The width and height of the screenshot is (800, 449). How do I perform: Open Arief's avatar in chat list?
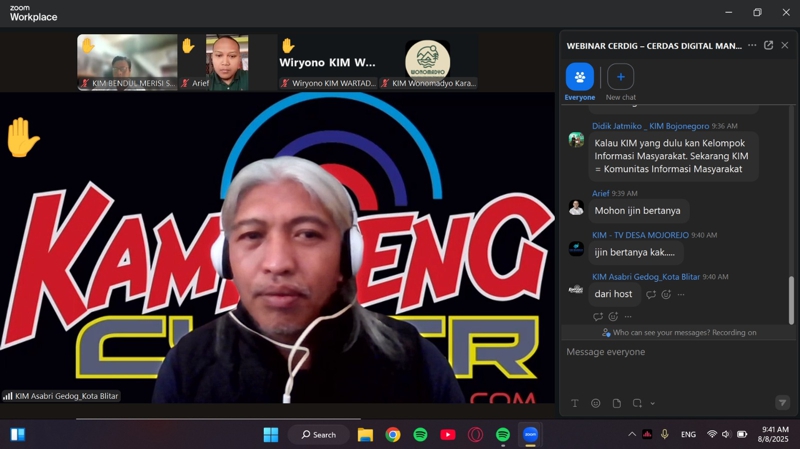pyautogui.click(x=577, y=207)
